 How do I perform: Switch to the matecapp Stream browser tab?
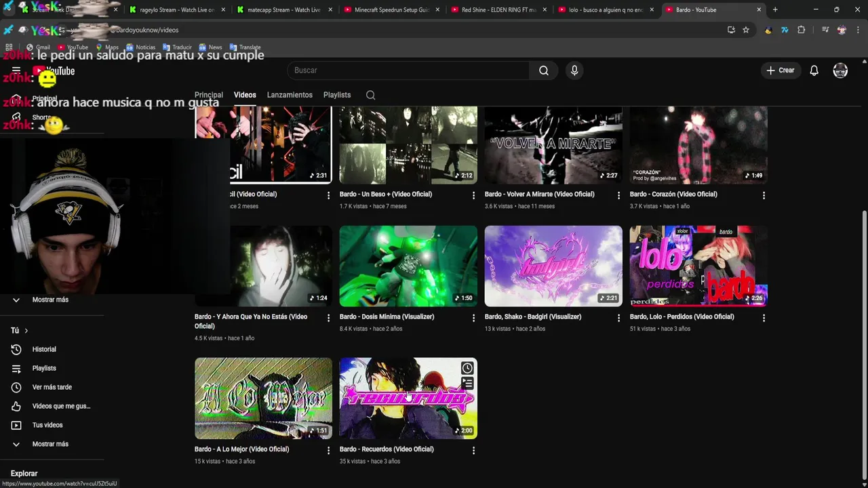pos(284,9)
